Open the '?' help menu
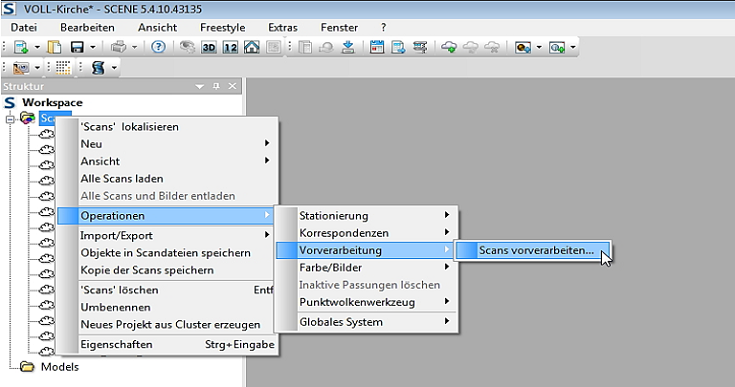 tap(383, 28)
